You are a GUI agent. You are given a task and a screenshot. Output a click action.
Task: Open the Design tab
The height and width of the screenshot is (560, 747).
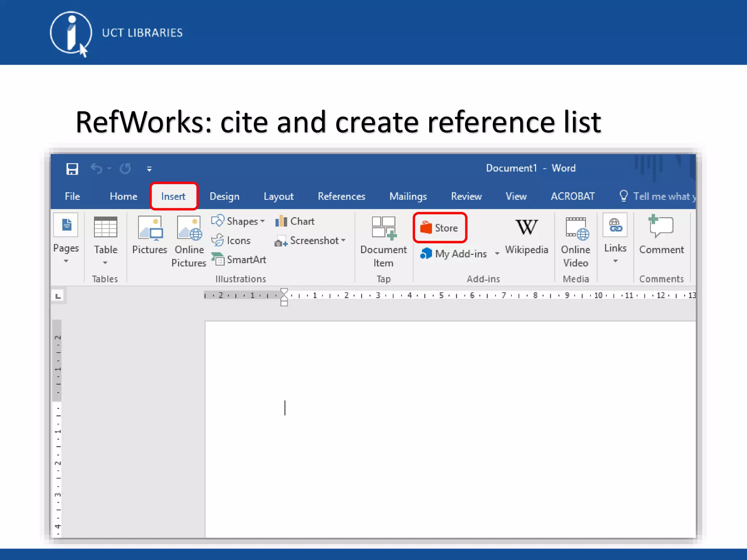pyautogui.click(x=224, y=196)
